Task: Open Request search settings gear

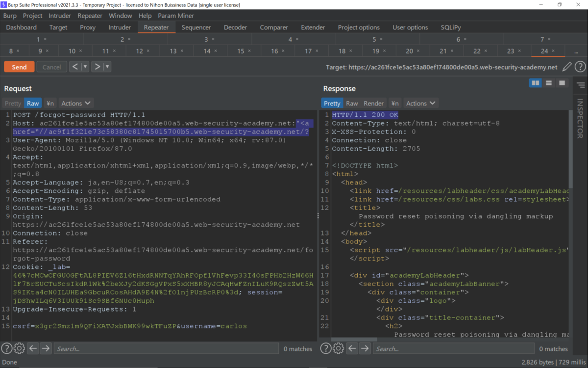Action: pyautogui.click(x=19, y=349)
